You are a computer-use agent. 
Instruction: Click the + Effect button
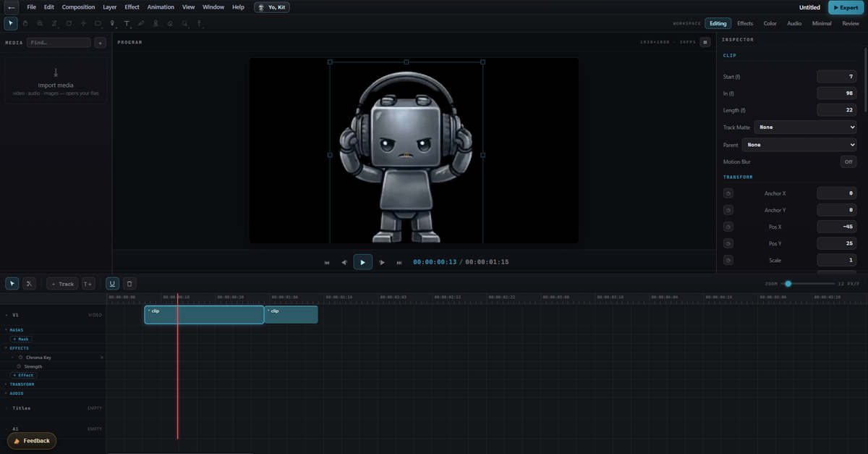(23, 375)
